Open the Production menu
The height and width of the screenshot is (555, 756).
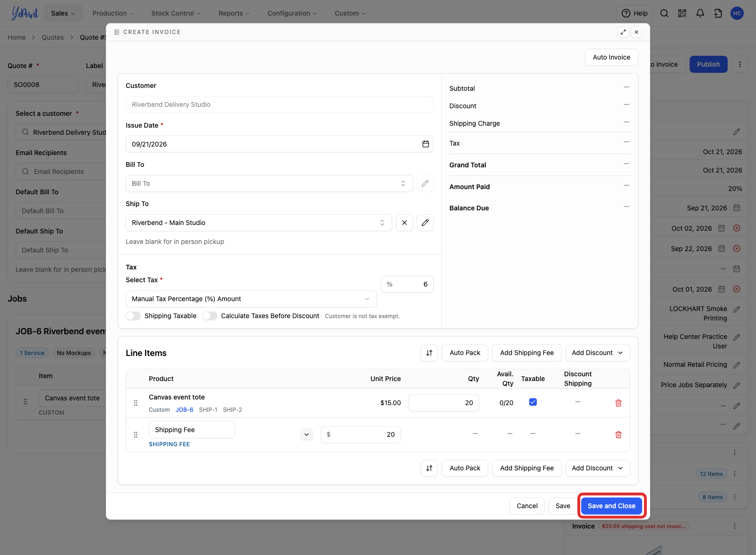pos(113,13)
